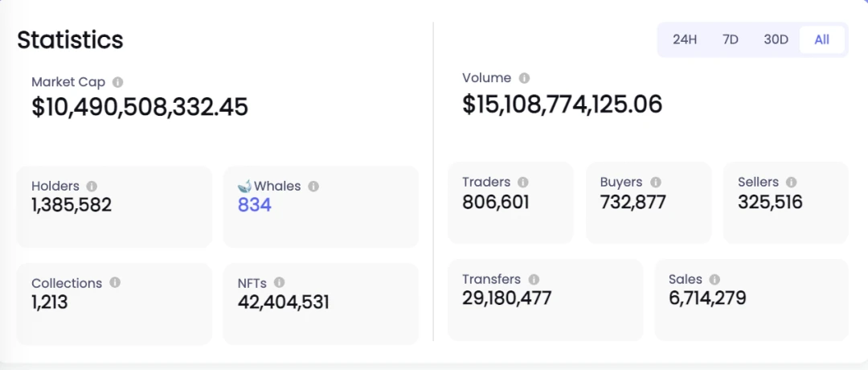Open the Holders info tooltip icon
Image resolution: width=868 pixels, height=370 pixels.
click(92, 186)
